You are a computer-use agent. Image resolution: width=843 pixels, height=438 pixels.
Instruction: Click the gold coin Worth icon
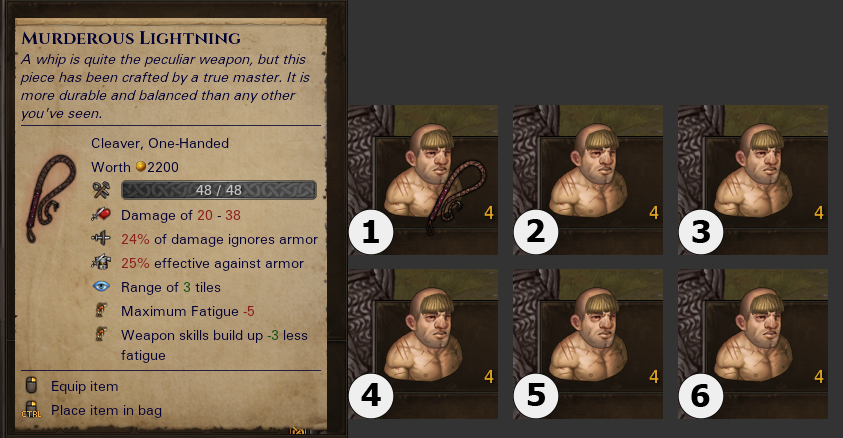[x=140, y=167]
